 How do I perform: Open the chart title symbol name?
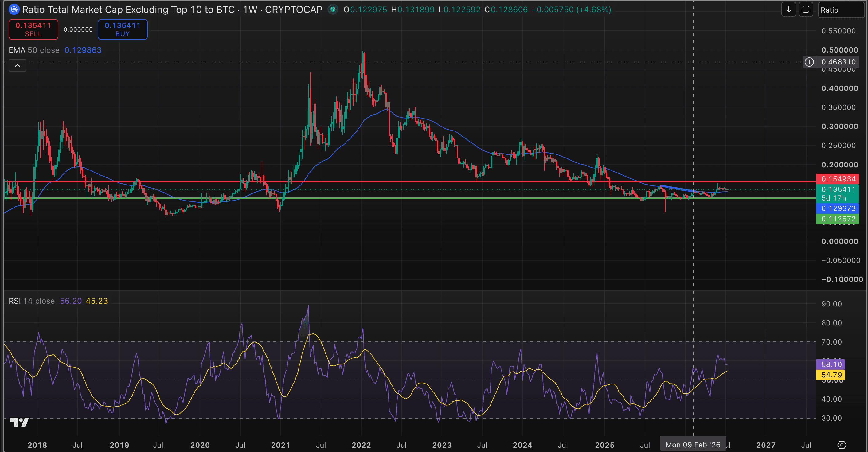coord(172,10)
